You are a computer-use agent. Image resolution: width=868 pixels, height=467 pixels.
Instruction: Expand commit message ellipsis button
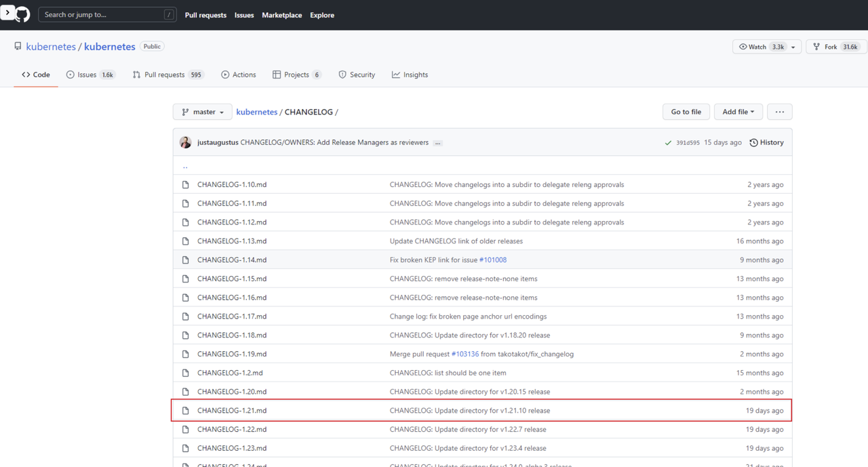[x=438, y=143]
